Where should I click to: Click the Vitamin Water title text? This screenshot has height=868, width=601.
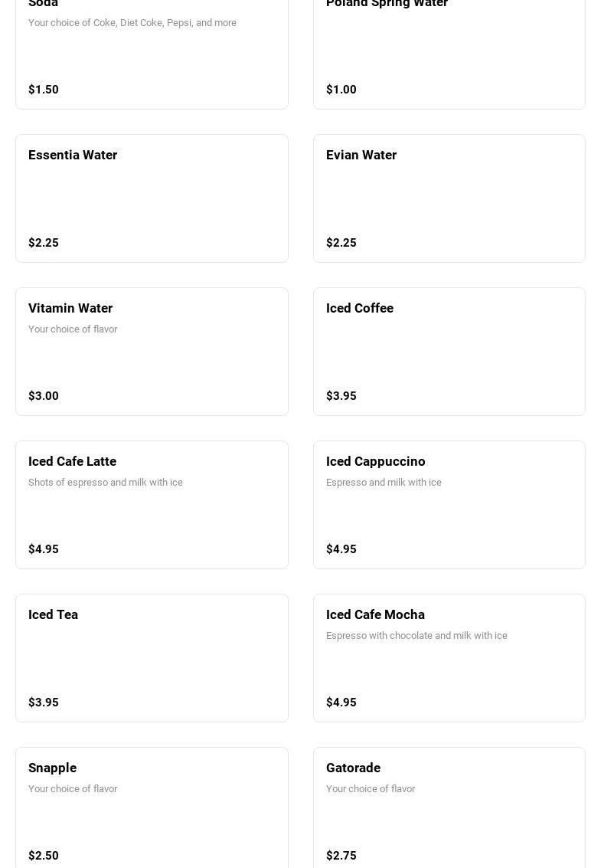tap(70, 308)
